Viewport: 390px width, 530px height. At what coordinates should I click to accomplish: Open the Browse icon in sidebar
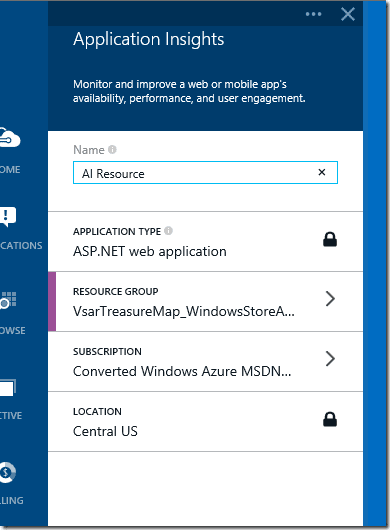(x=8, y=300)
